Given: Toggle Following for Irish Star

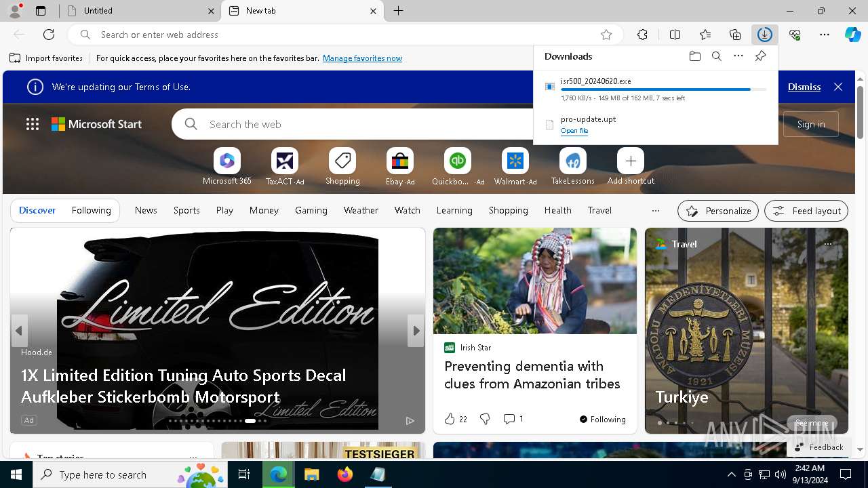Looking at the screenshot, I should tap(602, 419).
